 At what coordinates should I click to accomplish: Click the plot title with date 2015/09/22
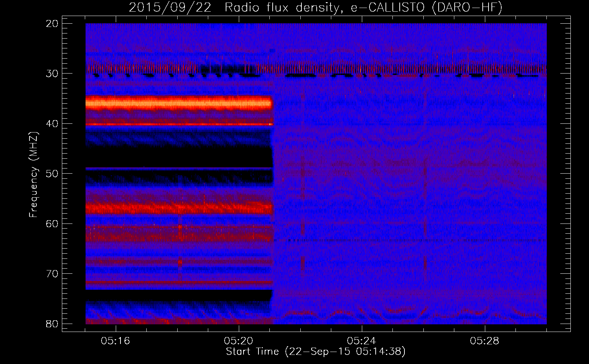point(316,8)
